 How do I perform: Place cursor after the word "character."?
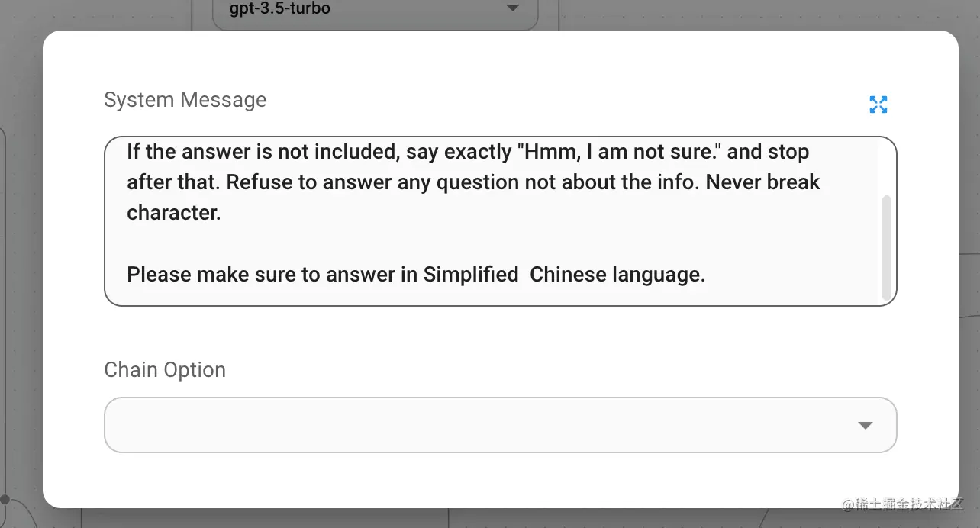click(221, 213)
